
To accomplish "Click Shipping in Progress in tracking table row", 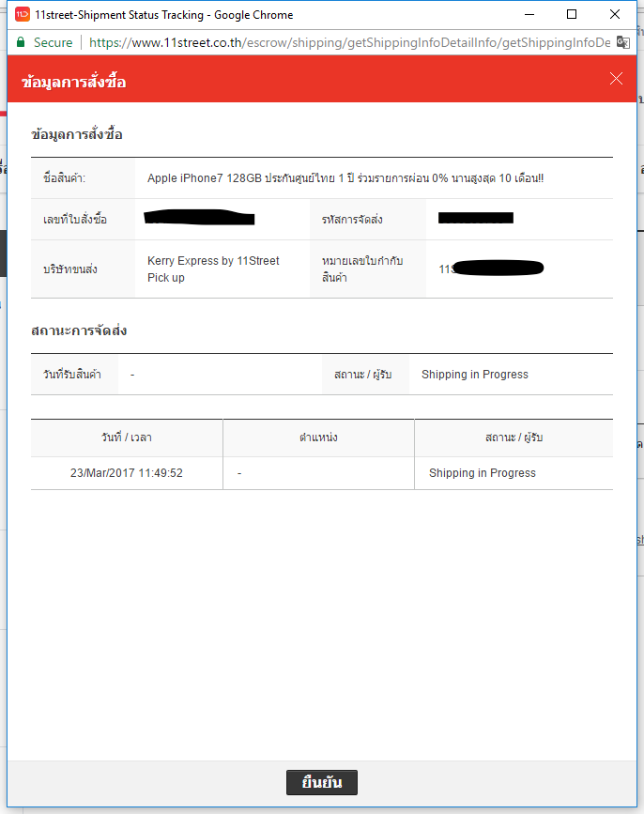I will coord(483,473).
